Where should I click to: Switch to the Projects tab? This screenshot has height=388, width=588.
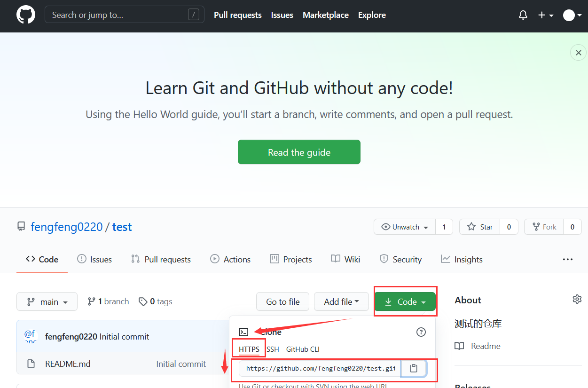click(291, 259)
